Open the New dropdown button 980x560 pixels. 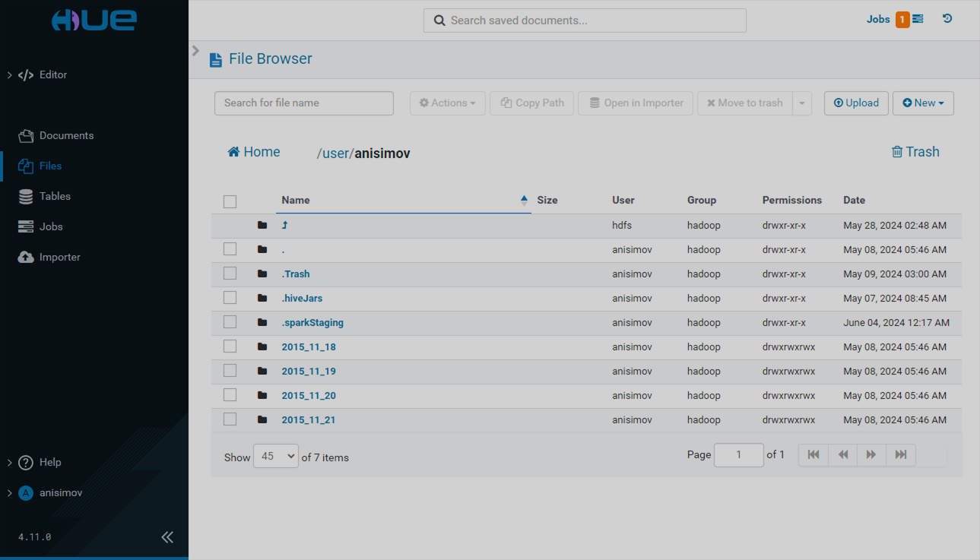pyautogui.click(x=923, y=103)
